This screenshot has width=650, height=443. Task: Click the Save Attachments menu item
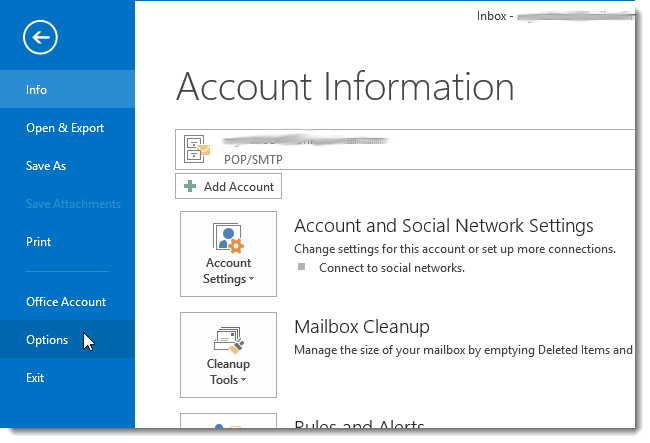pos(67,204)
